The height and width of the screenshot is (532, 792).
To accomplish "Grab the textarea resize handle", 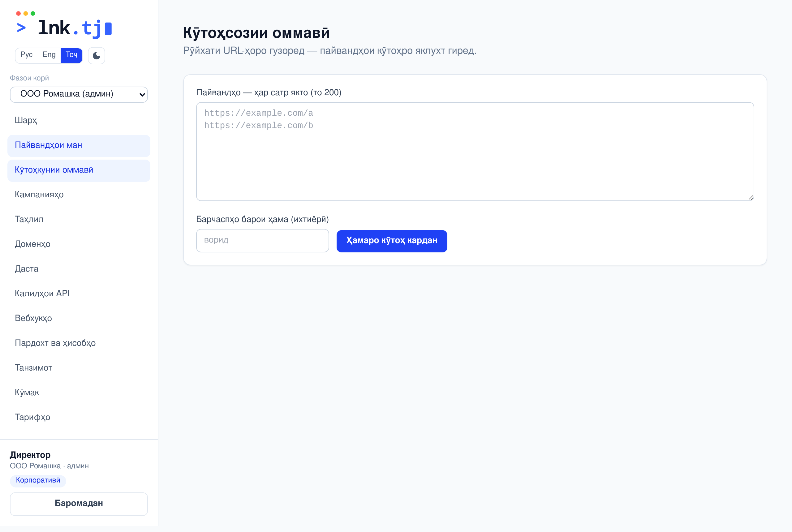I will [751, 197].
